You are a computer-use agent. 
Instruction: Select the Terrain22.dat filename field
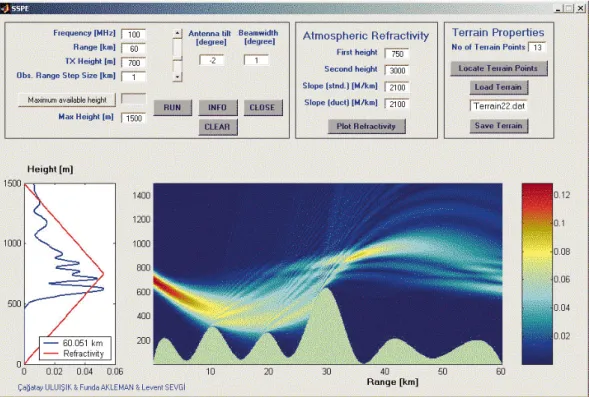click(x=498, y=106)
